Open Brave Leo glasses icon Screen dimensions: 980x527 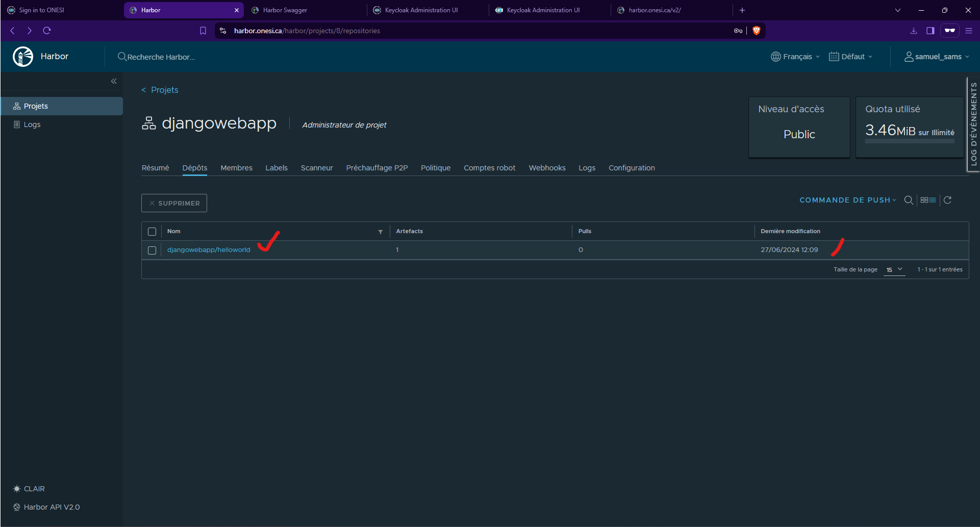[x=950, y=31]
